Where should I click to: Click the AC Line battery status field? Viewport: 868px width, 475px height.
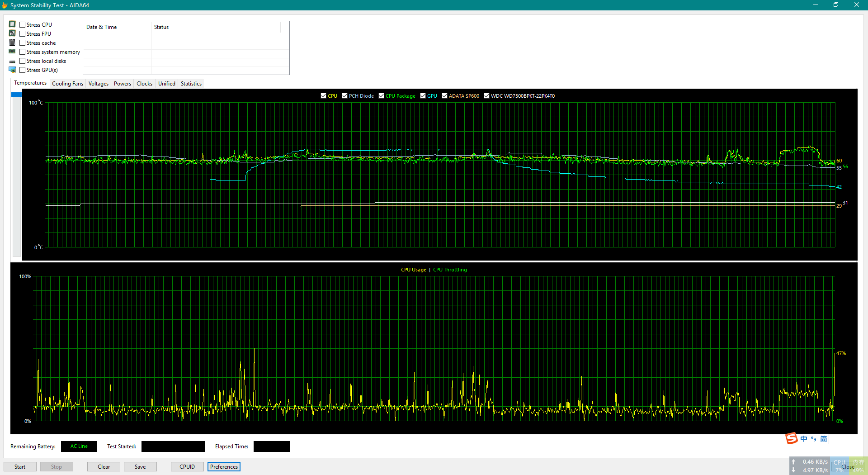coord(79,446)
